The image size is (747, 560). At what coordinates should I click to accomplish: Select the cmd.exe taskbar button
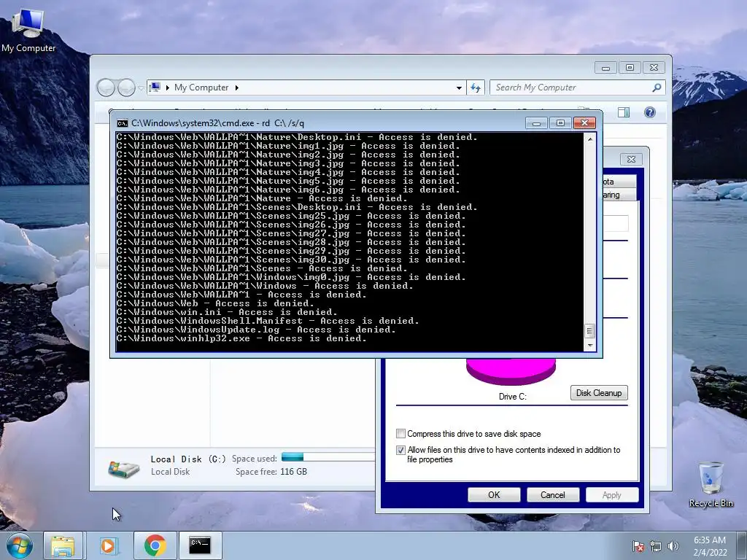(x=200, y=545)
